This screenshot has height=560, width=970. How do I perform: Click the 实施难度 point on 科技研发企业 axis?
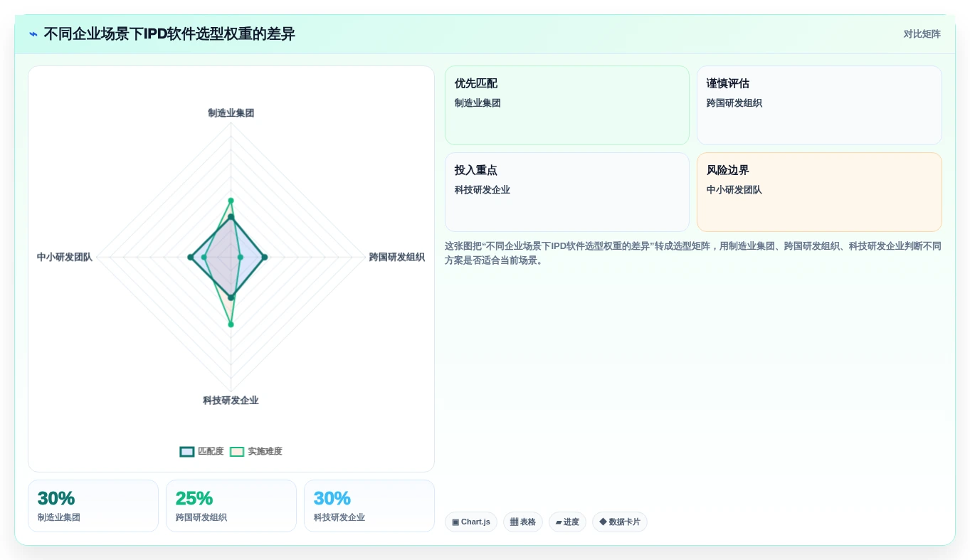231,324
